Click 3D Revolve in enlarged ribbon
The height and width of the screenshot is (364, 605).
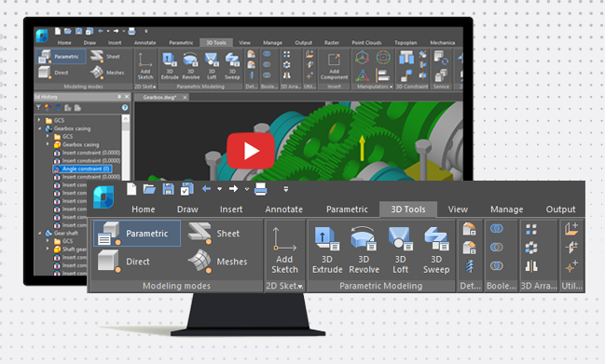pyautogui.click(x=364, y=250)
